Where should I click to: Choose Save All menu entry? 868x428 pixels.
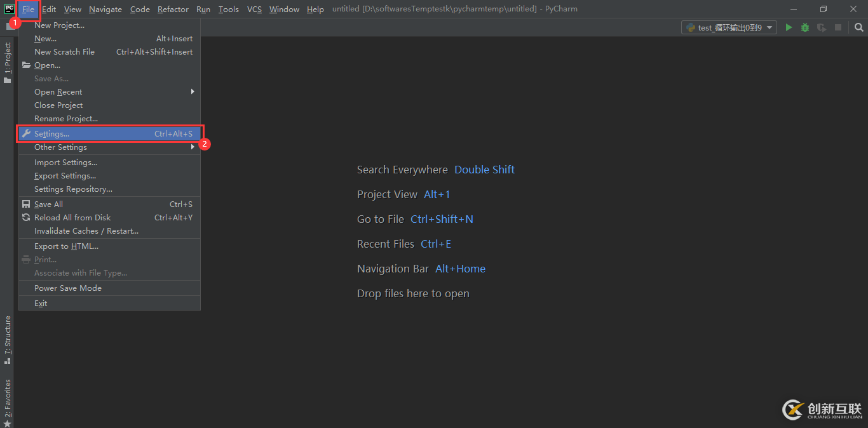click(49, 204)
